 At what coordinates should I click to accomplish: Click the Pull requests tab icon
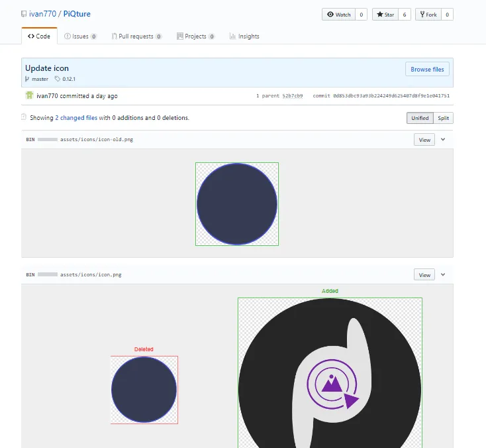click(x=114, y=36)
